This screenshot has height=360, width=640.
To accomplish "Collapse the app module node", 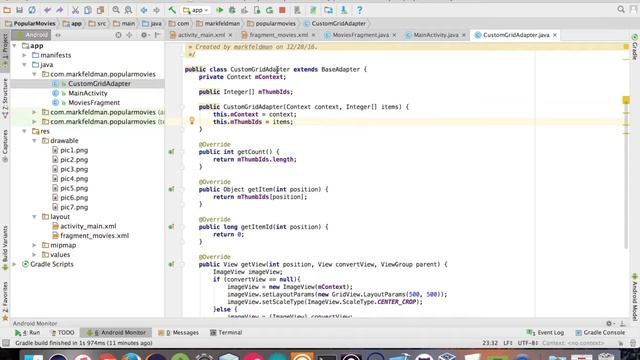I will coord(15,46).
